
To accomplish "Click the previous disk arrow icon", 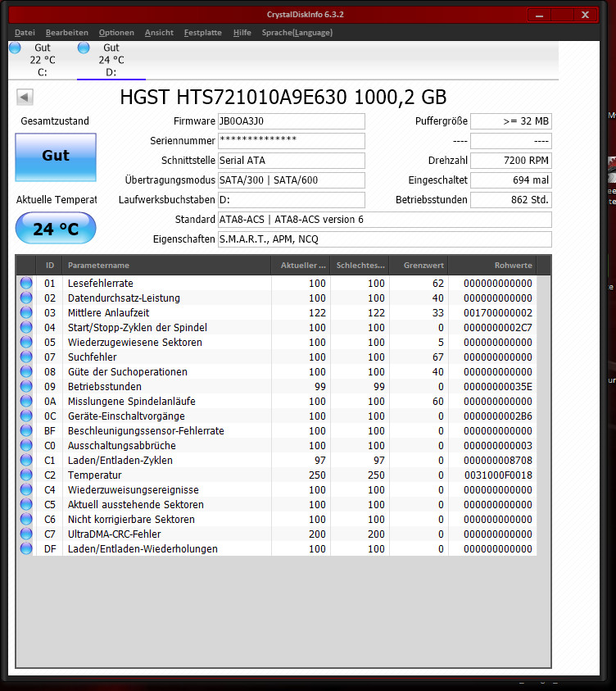I will click(x=25, y=97).
